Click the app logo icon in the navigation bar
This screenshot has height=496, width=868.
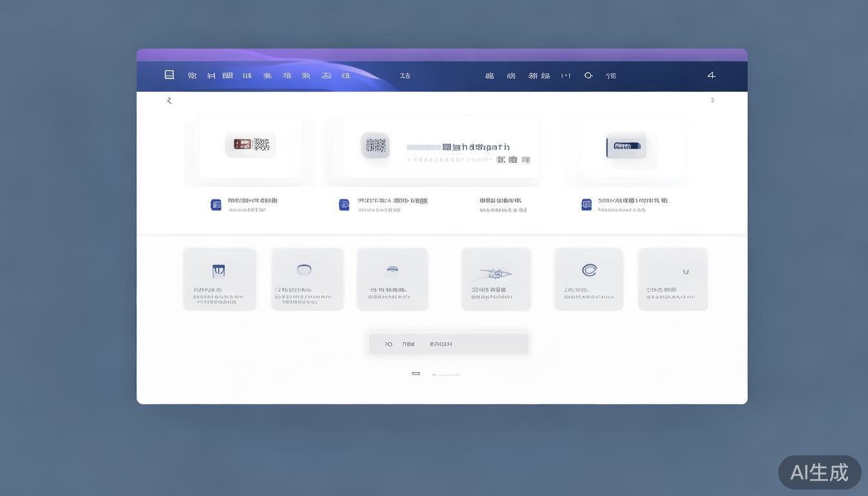[169, 74]
